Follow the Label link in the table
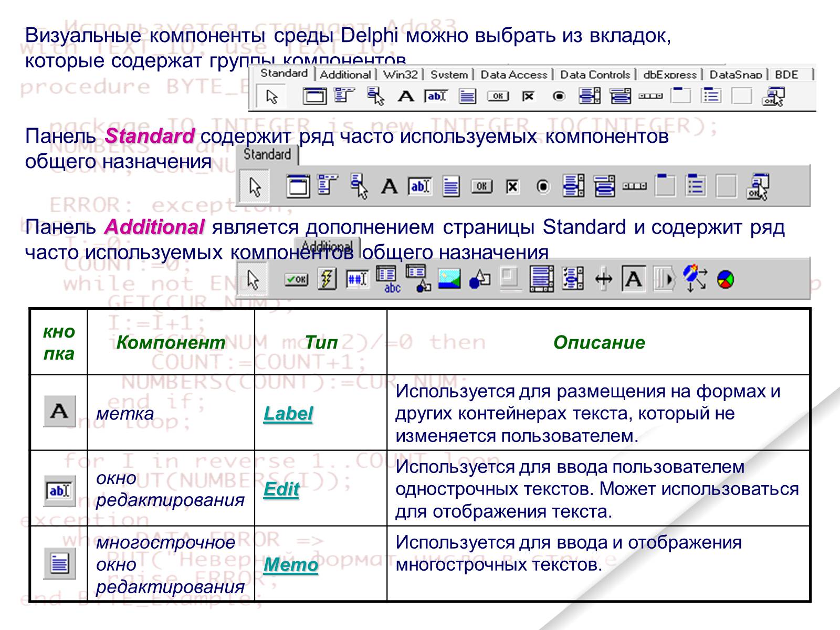The width and height of the screenshot is (840, 630). coord(288,414)
